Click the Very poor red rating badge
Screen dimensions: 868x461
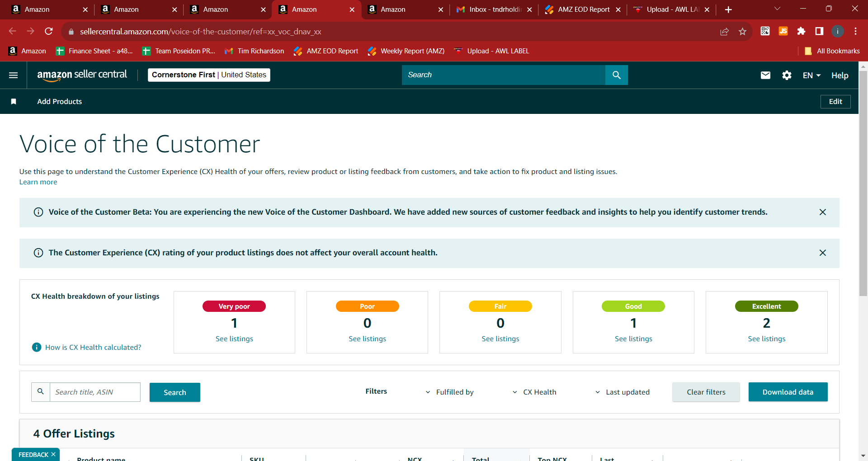pos(234,306)
